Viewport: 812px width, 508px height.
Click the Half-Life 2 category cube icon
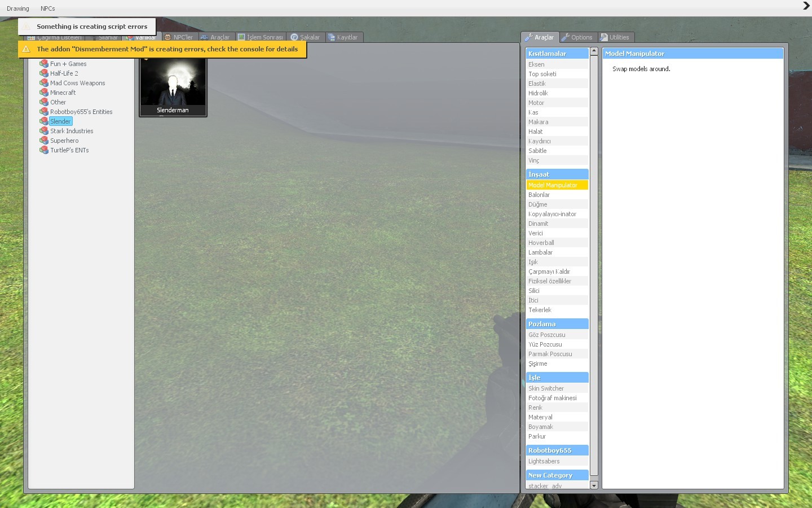[x=43, y=73]
